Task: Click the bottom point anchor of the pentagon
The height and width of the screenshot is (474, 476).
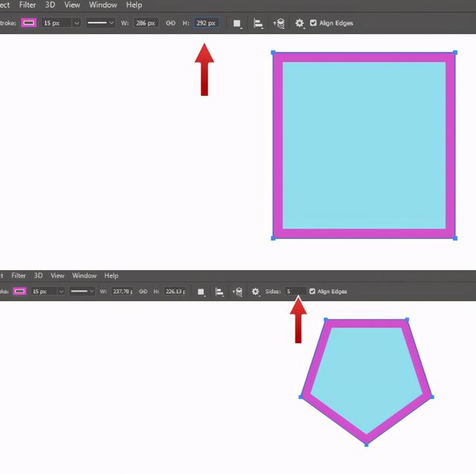Action: coord(367,445)
